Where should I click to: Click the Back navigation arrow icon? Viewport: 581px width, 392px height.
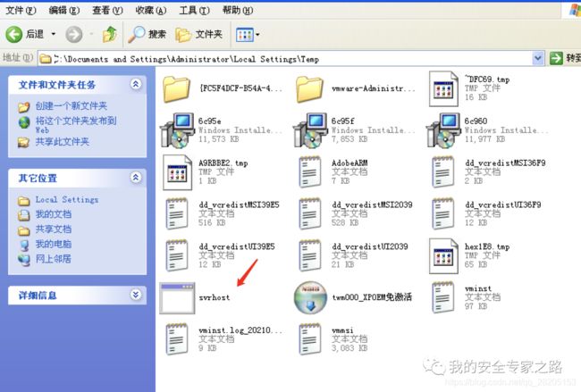pos(14,35)
